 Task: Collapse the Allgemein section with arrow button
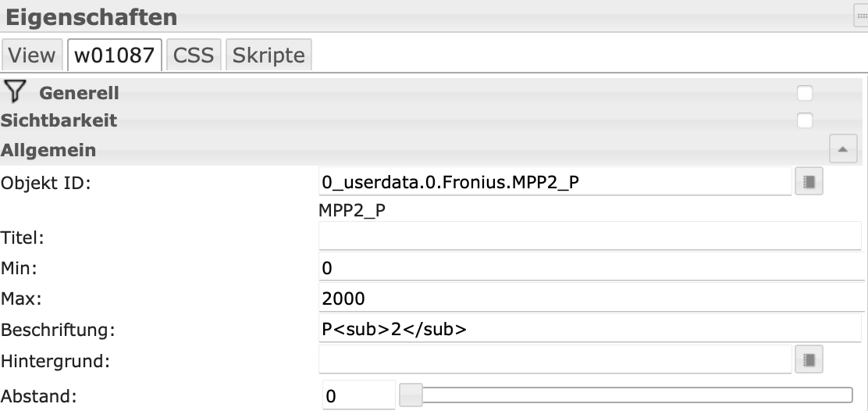[x=842, y=149]
